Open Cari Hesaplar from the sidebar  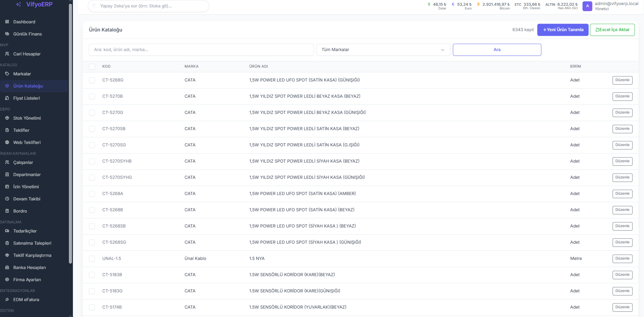tap(34, 54)
